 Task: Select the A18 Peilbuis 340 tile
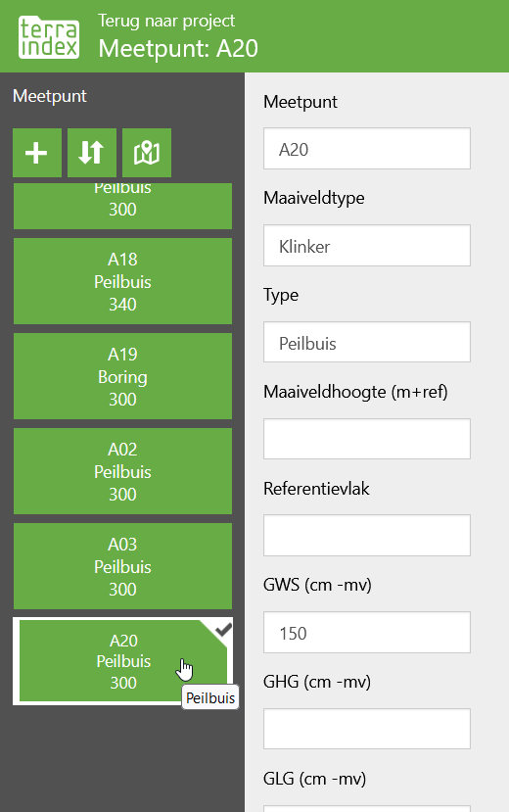click(x=122, y=281)
